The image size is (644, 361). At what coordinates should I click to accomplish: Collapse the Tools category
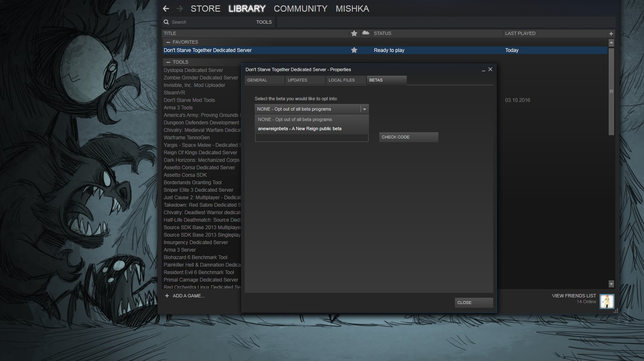(168, 62)
